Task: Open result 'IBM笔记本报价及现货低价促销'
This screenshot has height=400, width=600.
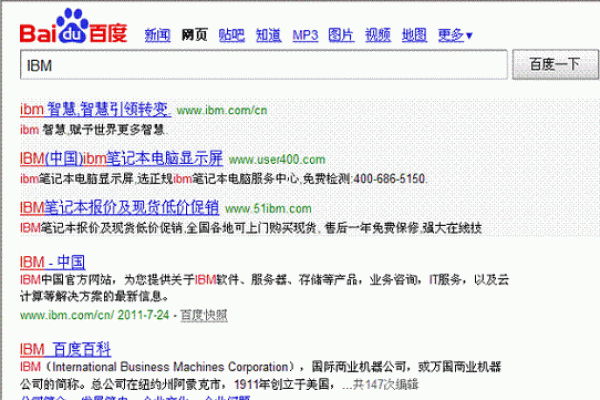Action: [119, 207]
